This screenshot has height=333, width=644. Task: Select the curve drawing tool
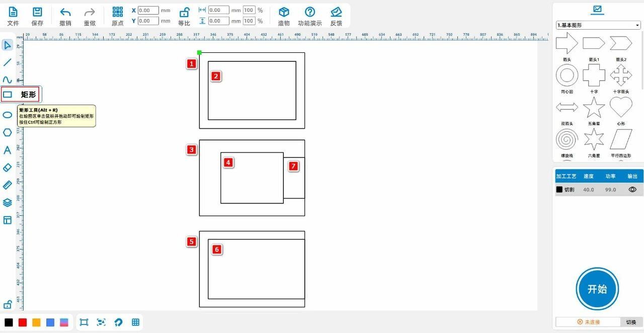click(8, 79)
